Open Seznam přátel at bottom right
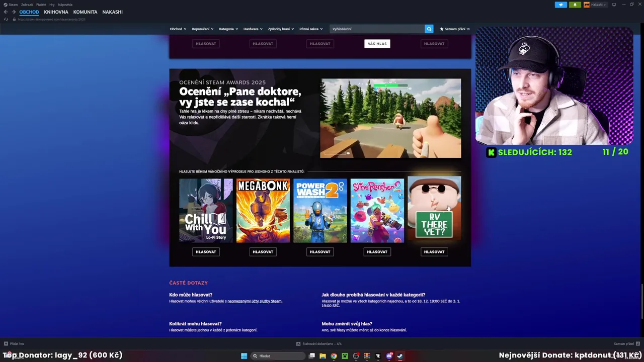Viewport: 644px width, 362px height. pyautogui.click(x=627, y=344)
